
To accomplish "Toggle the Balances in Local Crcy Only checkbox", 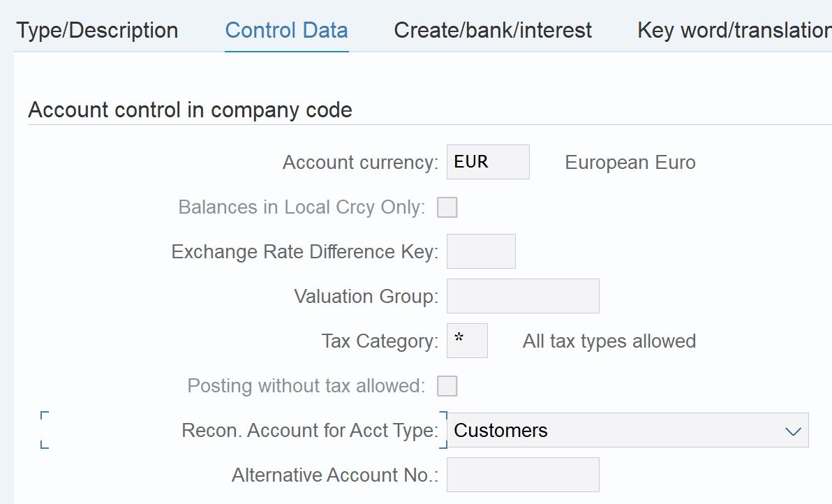I will click(x=447, y=207).
